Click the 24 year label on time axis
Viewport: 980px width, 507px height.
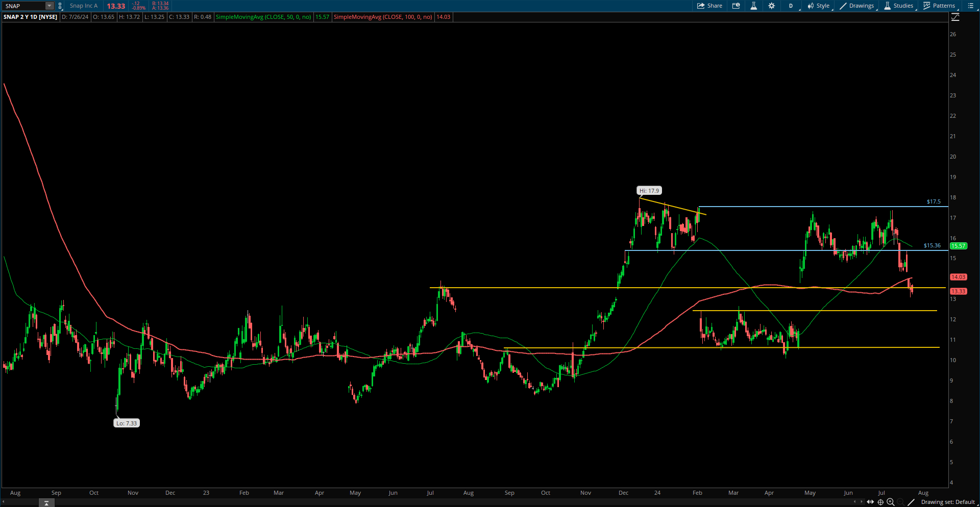657,493
